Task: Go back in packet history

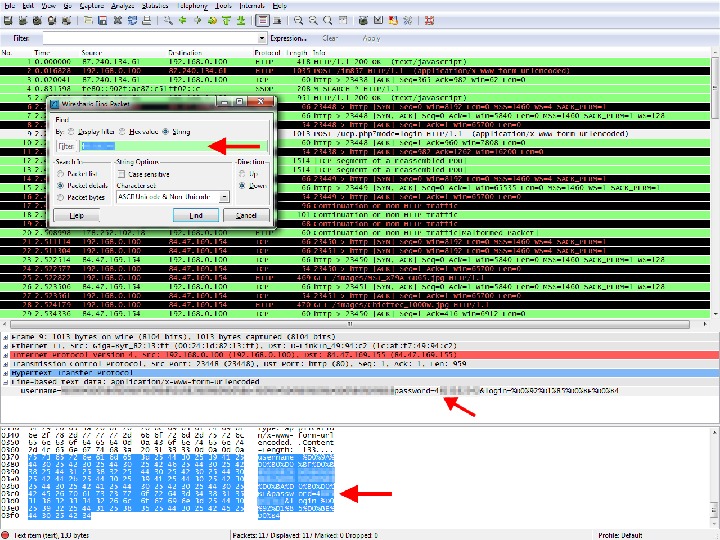Action: click(x=183, y=21)
